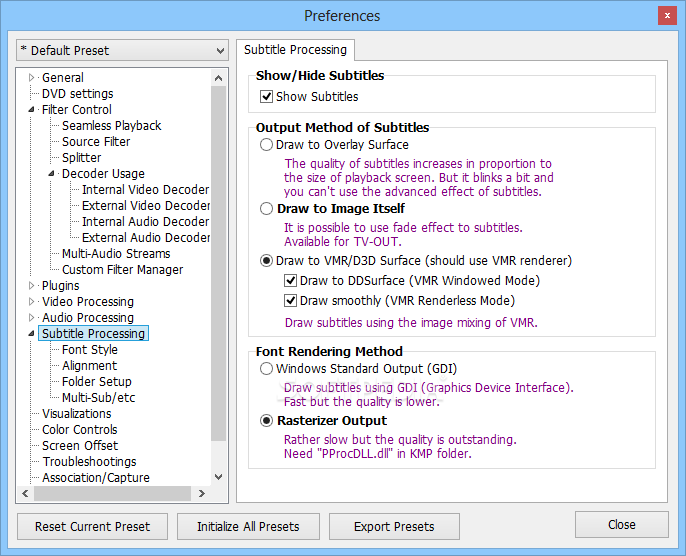Viewport: 686px width, 556px height.
Task: Click the tree vertical scrollbar thumb
Action: 219,263
